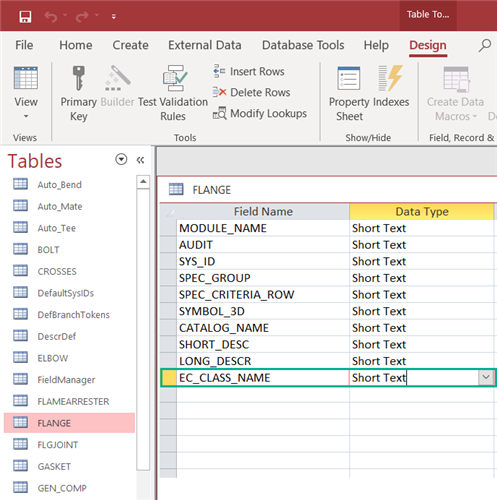The image size is (497, 500).
Task: Click SPEC_CRITERIA_ROW field name cell
Action: coord(263,295)
